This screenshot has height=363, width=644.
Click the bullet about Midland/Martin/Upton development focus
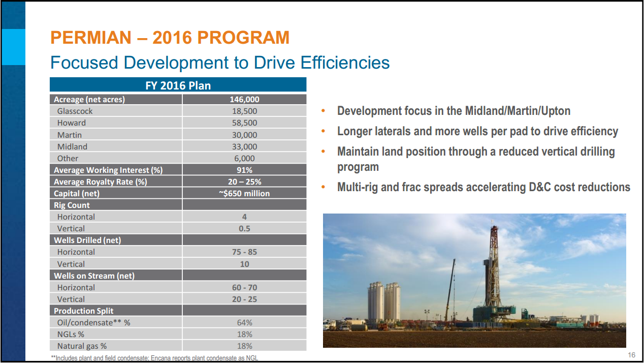(454, 111)
